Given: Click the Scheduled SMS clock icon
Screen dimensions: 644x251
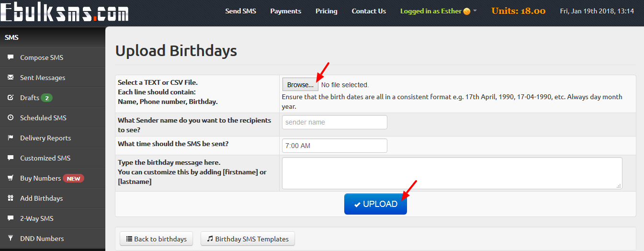Looking at the screenshot, I should coord(11,118).
